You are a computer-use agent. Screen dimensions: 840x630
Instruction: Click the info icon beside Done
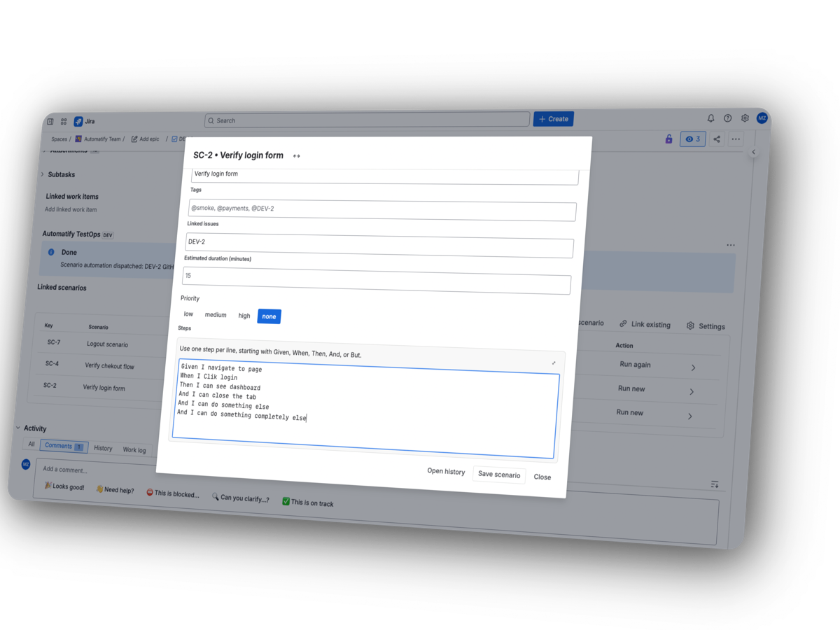[51, 252]
